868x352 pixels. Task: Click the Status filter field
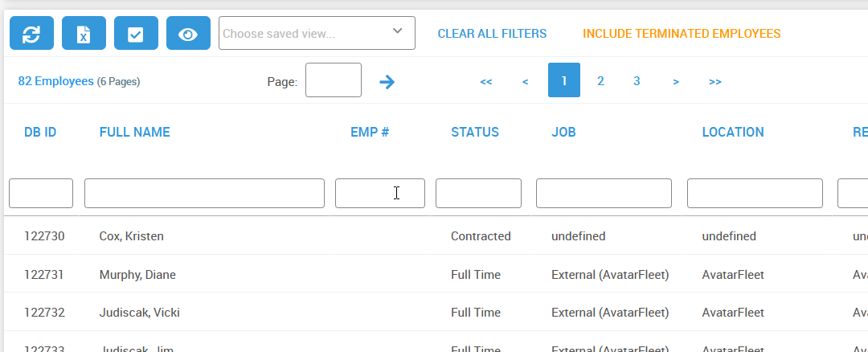tap(478, 193)
